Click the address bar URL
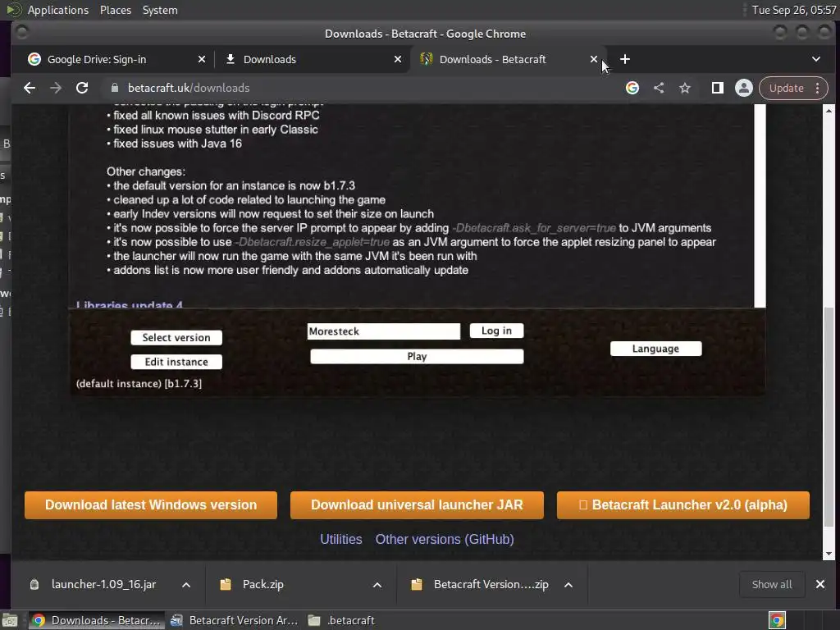The height and width of the screenshot is (630, 840). point(189,88)
